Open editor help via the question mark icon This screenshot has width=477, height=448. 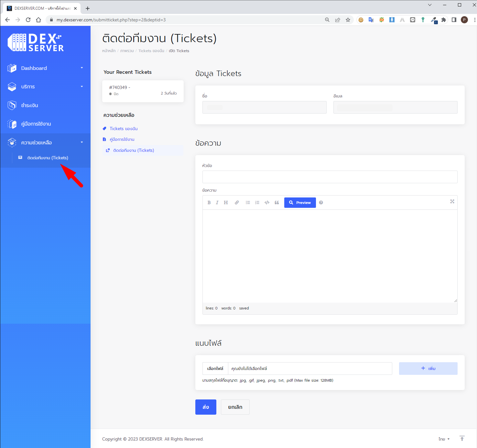pyautogui.click(x=321, y=202)
